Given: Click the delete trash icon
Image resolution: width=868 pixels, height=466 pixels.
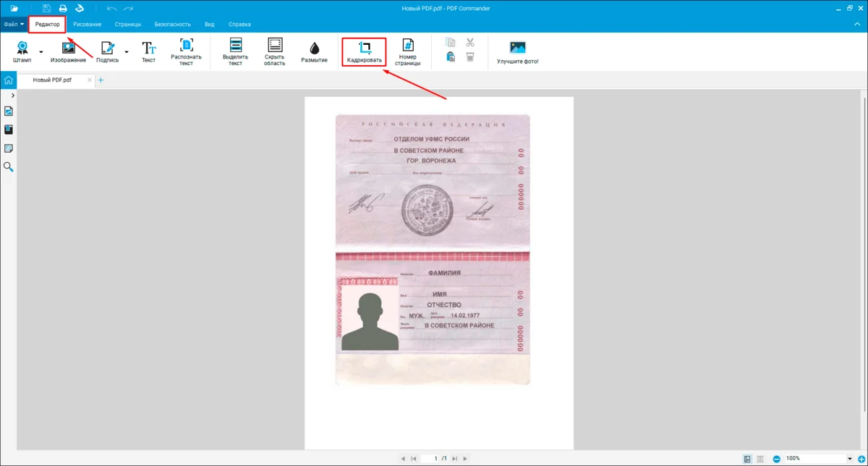Looking at the screenshot, I should (470, 57).
